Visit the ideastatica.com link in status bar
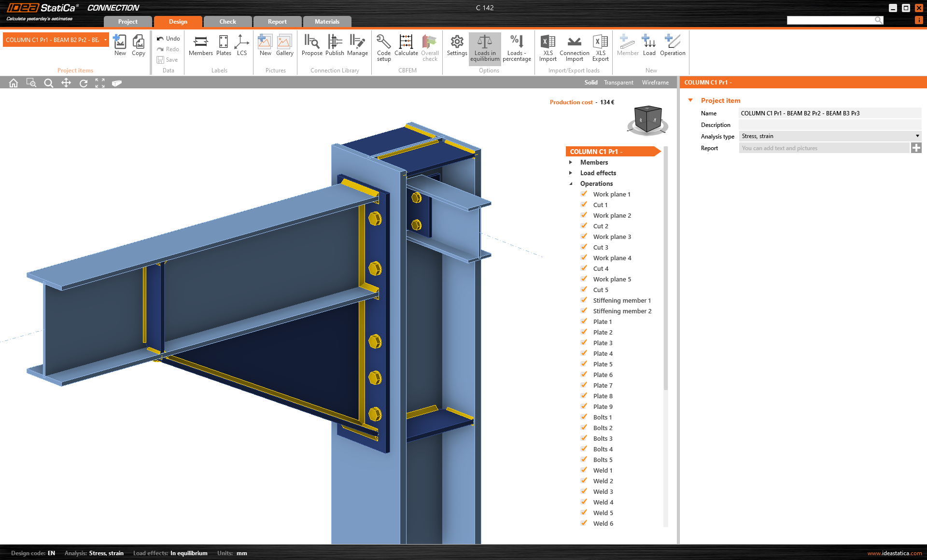The height and width of the screenshot is (560, 927). [x=896, y=553]
